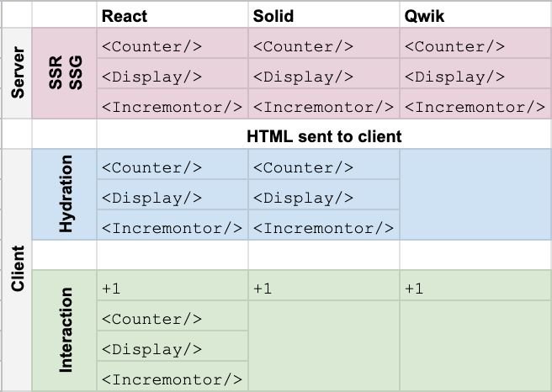
Task: Select the HTML sent to client cell
Action: click(x=324, y=135)
